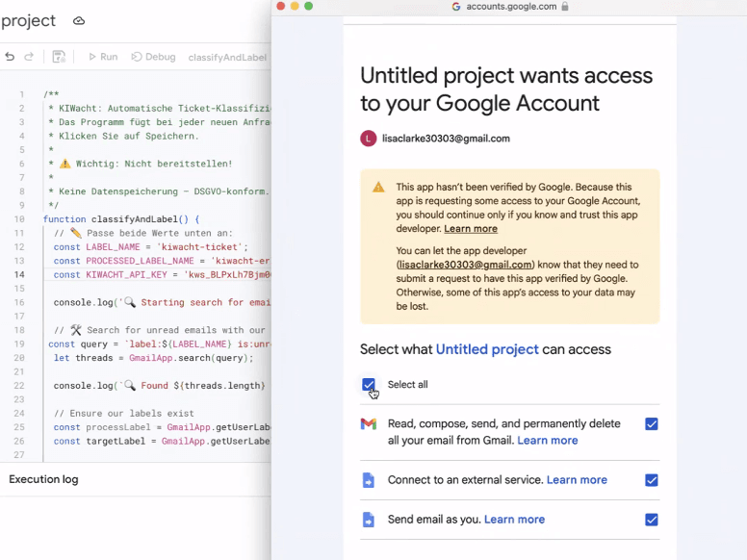Minimize the popup with yellow button
Image resolution: width=747 pixels, height=560 pixels.
[x=295, y=6]
